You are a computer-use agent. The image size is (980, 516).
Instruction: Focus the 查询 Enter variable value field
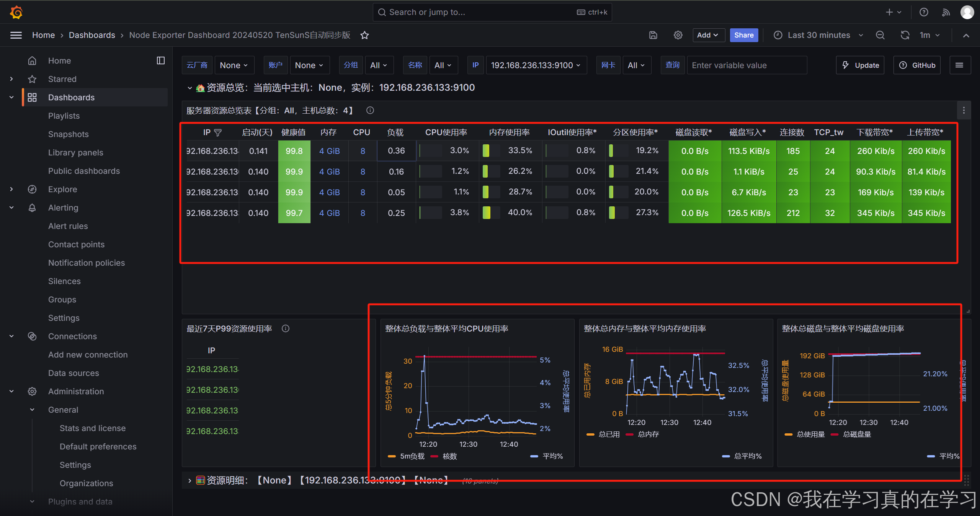[x=747, y=65]
